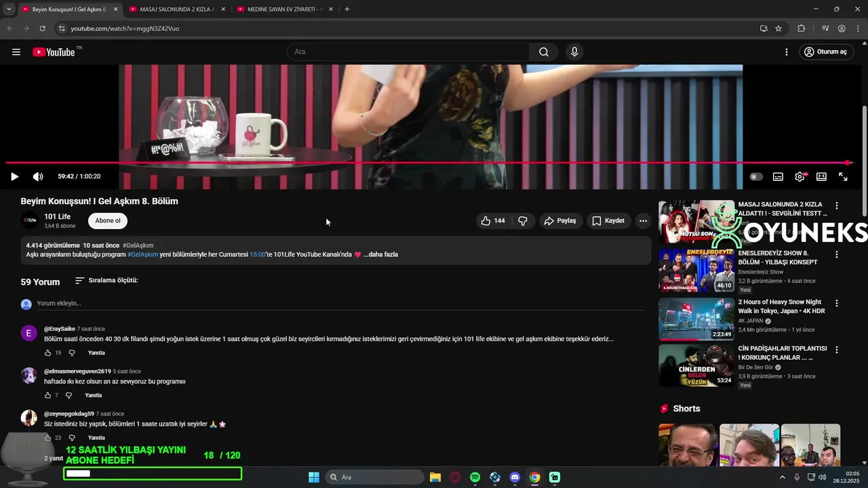Open Windows Start menu
This screenshot has height=488, width=868.
coord(314,477)
